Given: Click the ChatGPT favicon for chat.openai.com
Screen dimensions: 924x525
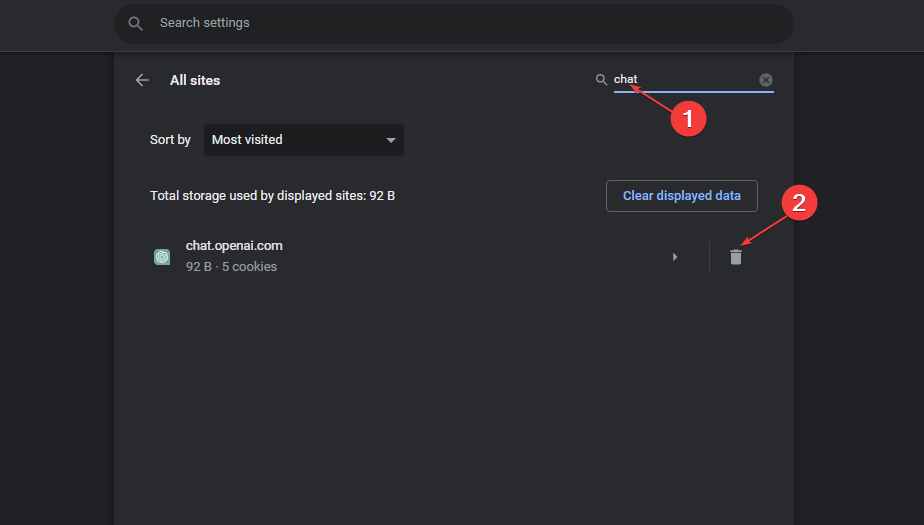Looking at the screenshot, I should pos(162,257).
